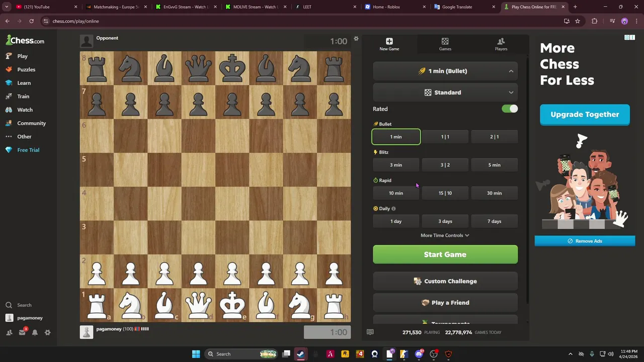Viewport: 644px width, 362px height.
Task: Click Remove Ads link
Action: (x=585, y=241)
